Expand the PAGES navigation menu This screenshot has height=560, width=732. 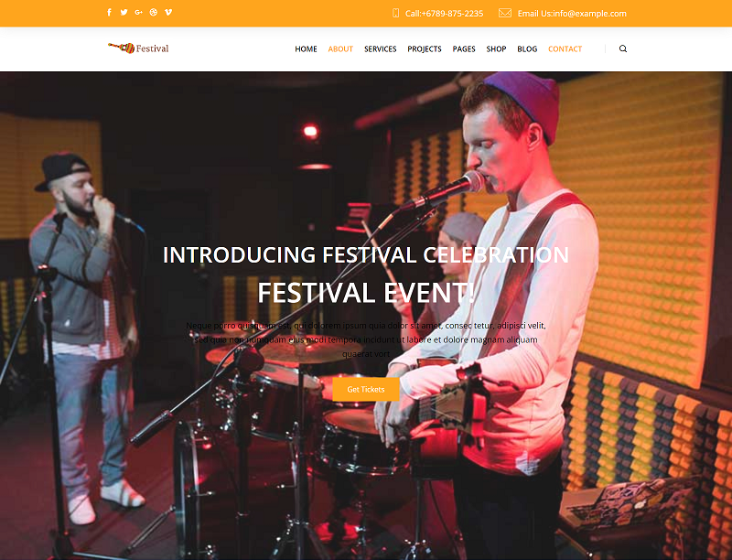tap(464, 49)
